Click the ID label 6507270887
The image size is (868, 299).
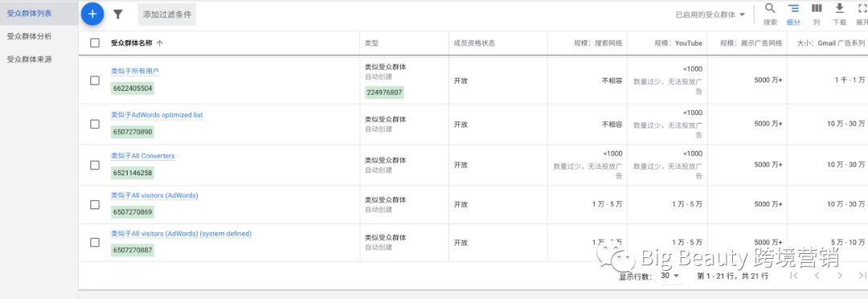(133, 250)
